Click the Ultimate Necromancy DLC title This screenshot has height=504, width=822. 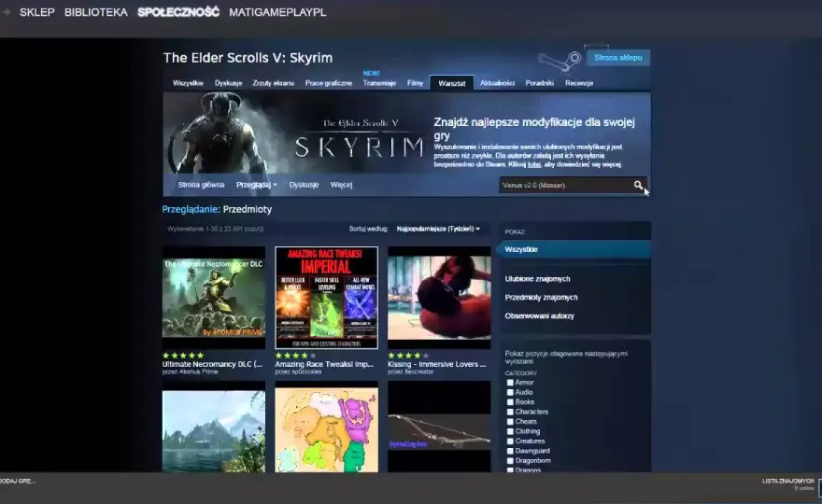coord(212,364)
